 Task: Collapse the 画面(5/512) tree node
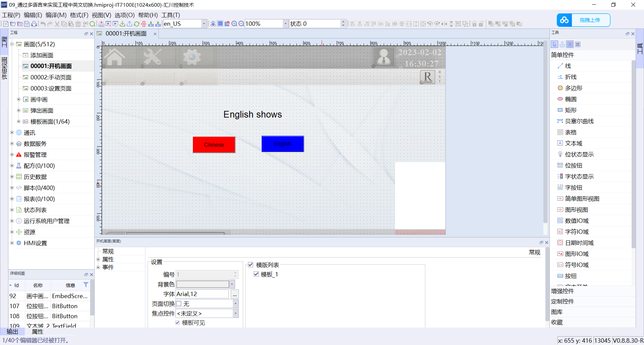12,44
